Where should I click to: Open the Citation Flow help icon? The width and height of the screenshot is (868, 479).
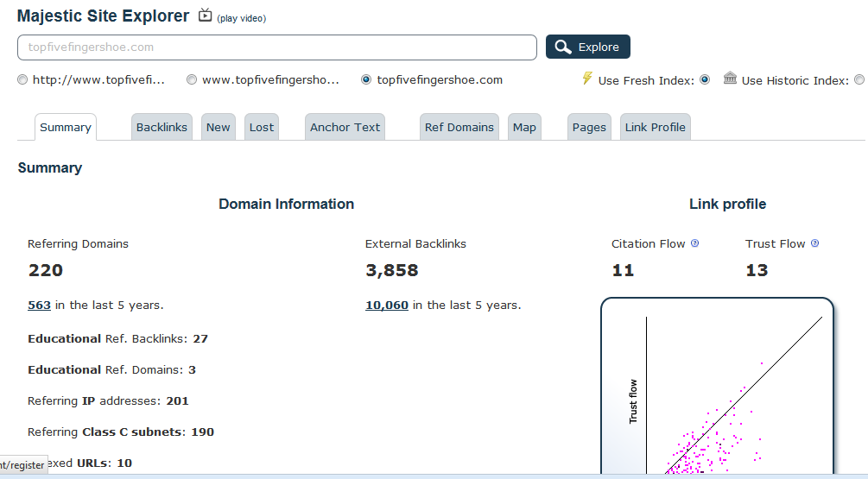(x=694, y=243)
